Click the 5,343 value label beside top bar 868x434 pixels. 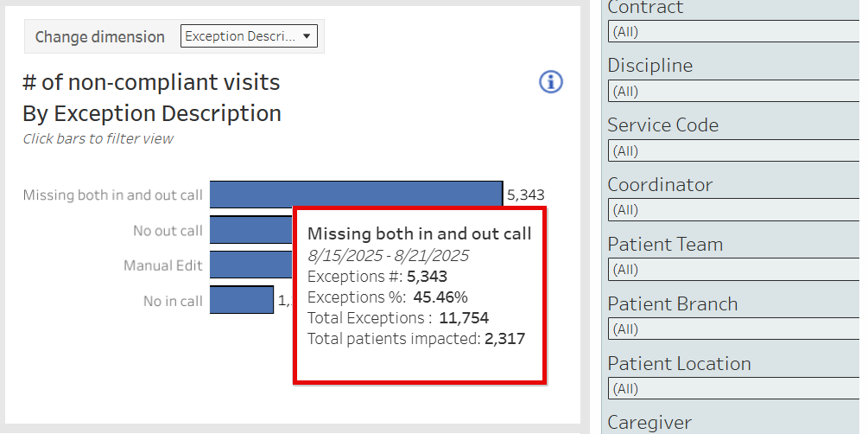point(526,195)
